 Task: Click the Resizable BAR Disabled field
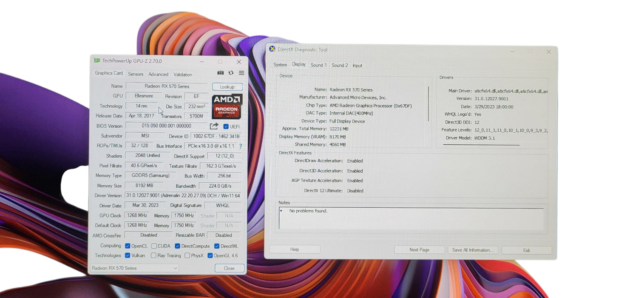(x=224, y=235)
